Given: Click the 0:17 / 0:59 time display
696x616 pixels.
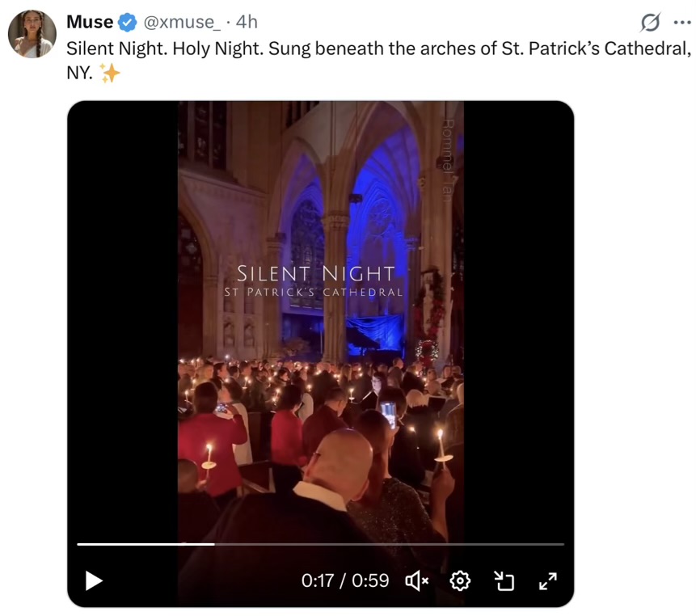Looking at the screenshot, I should pos(344,580).
